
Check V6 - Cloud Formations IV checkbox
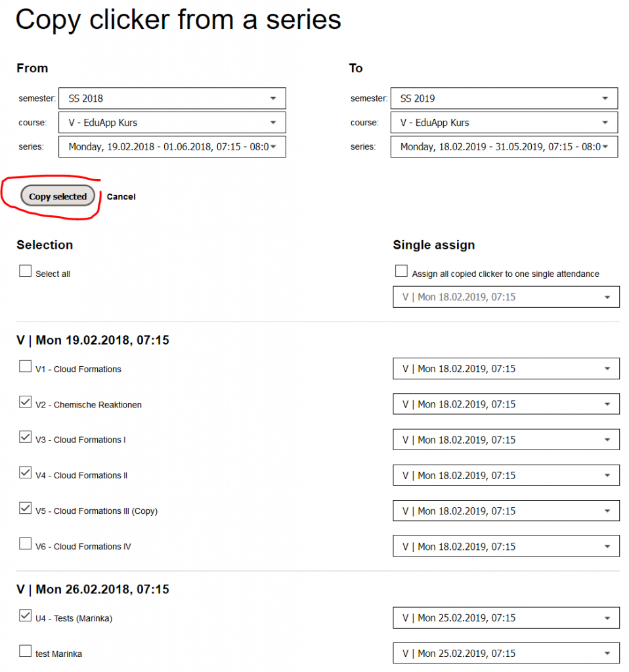coord(26,544)
